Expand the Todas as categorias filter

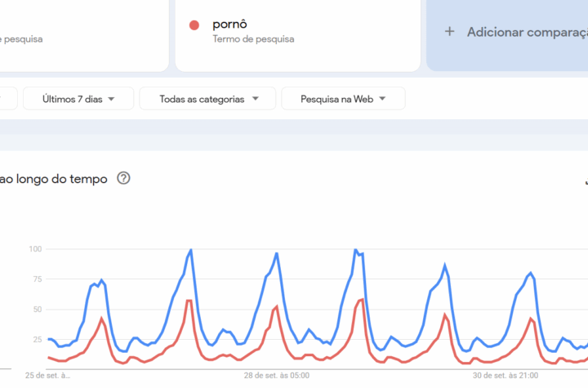click(x=209, y=99)
